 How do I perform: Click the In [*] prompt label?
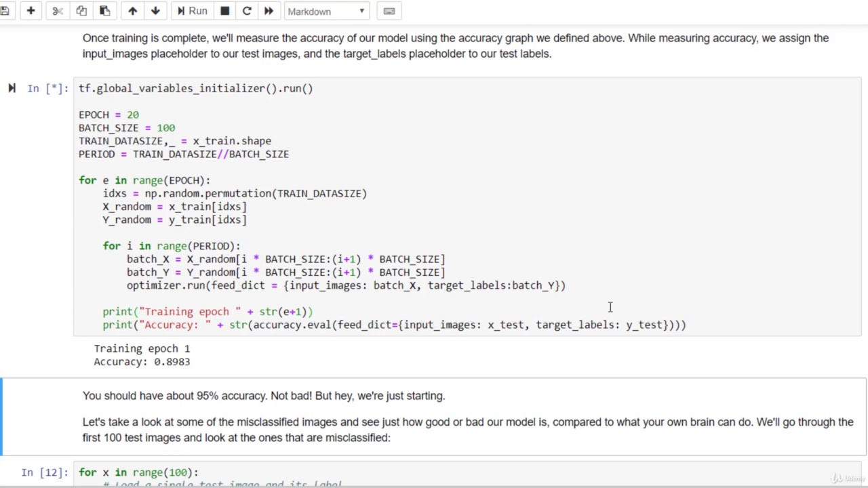pyautogui.click(x=47, y=88)
